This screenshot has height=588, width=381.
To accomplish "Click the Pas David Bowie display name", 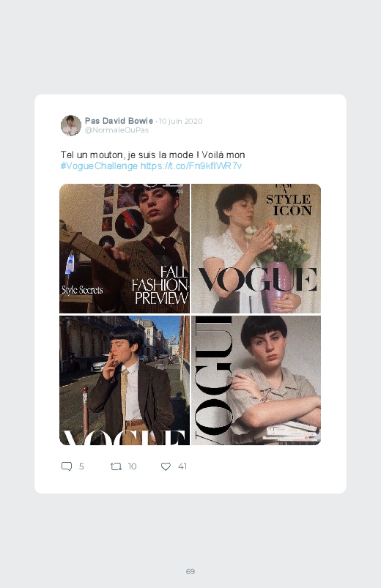I will (119, 121).
